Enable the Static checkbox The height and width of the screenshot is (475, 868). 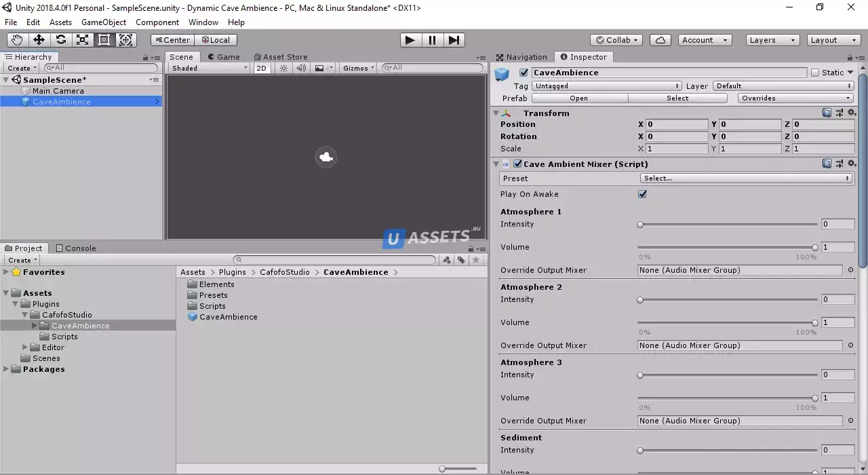(x=815, y=73)
